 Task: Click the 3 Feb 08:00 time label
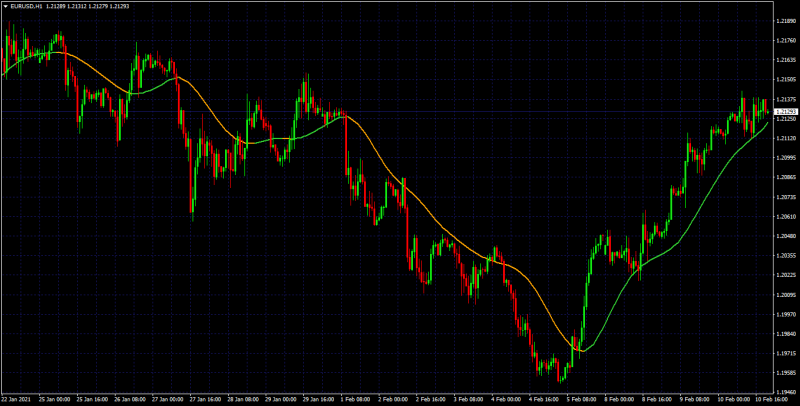click(469, 399)
